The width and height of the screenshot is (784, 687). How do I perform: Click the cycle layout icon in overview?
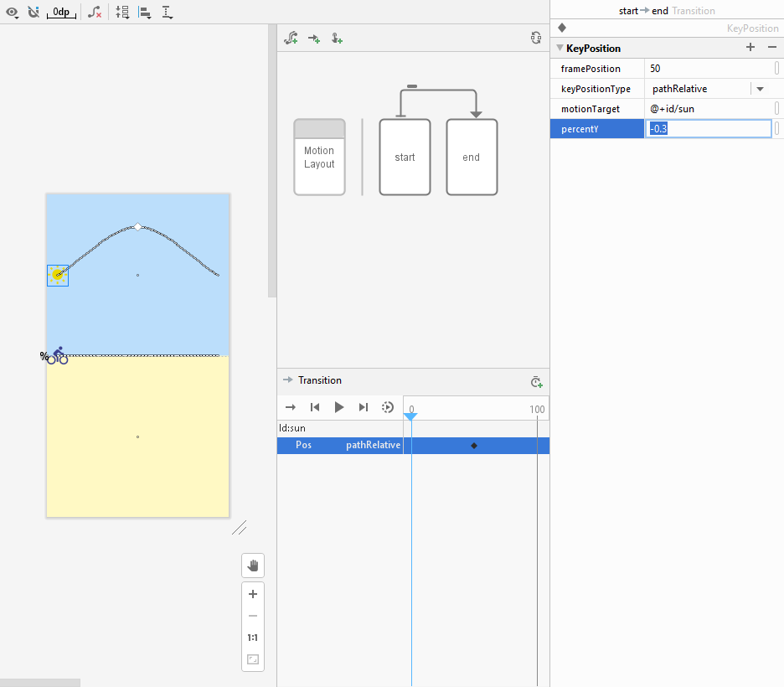536,38
